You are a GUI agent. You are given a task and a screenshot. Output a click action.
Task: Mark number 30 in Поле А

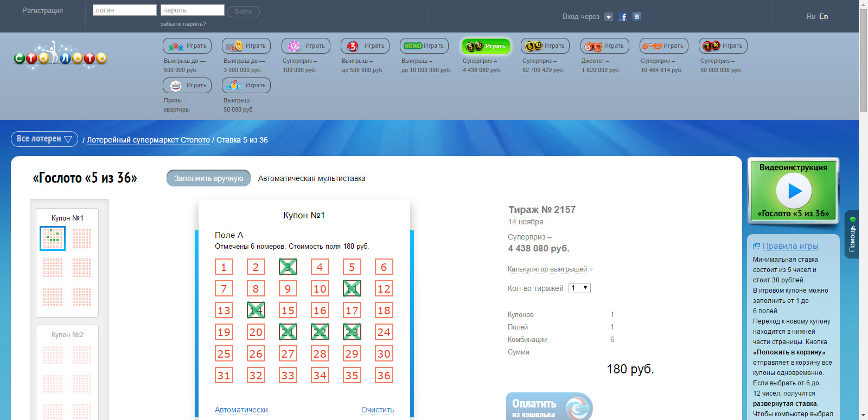384,353
